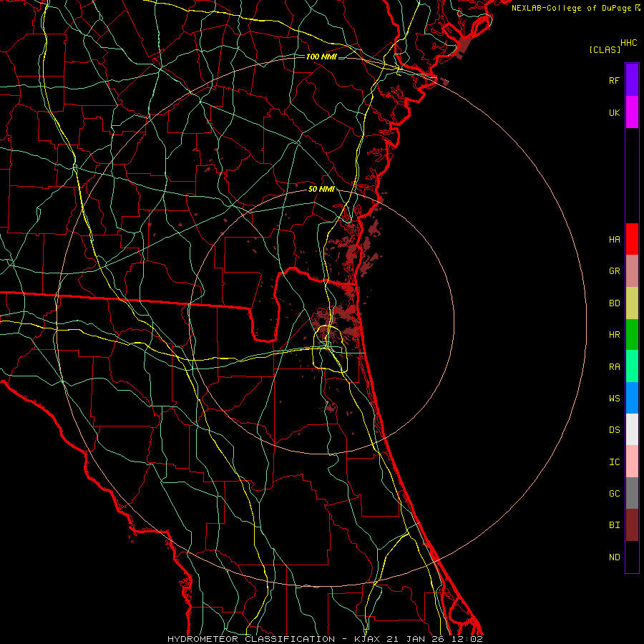Click the RA legend label
This screenshot has width=644, height=644.
pos(614,366)
